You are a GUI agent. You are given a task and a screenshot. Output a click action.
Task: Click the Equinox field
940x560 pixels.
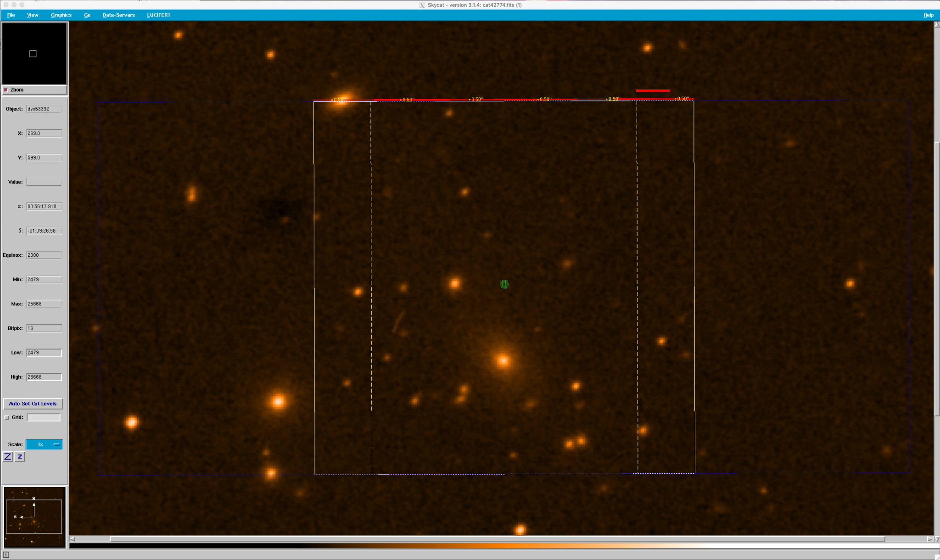tap(44, 255)
